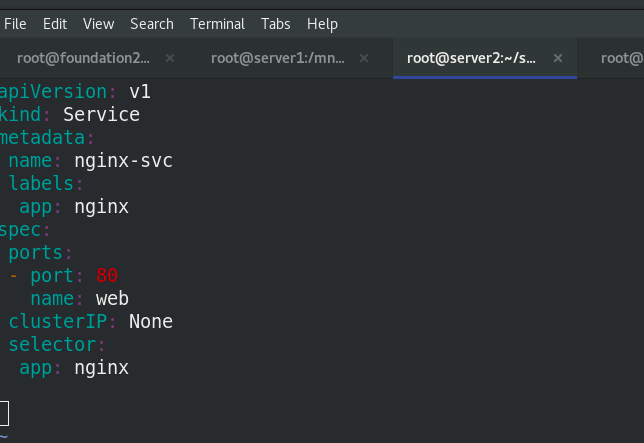Click the app key under labels
The width and height of the screenshot is (644, 443).
point(36,207)
